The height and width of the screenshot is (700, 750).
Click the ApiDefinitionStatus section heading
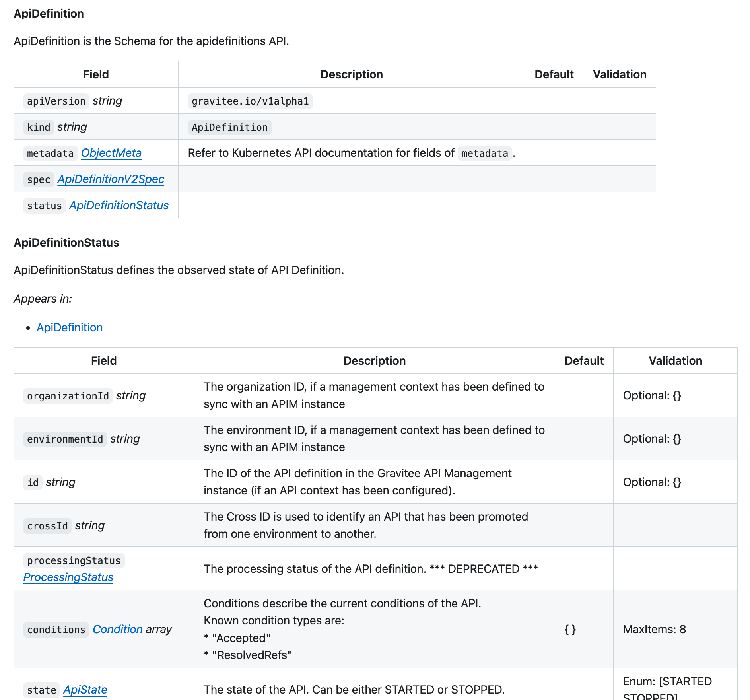coord(66,243)
